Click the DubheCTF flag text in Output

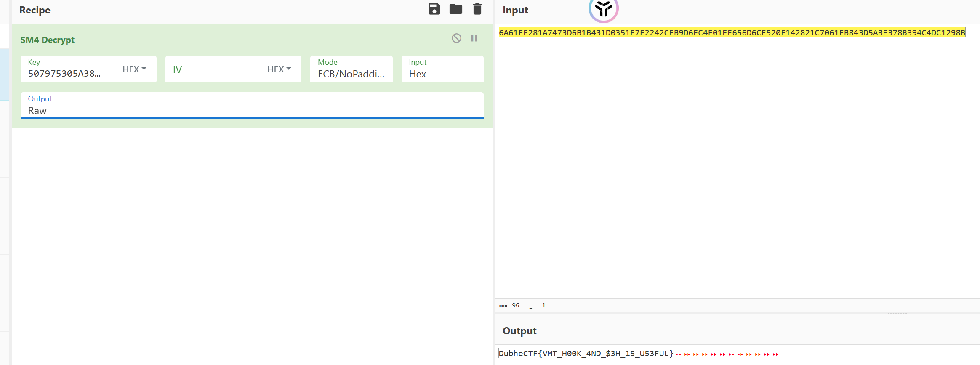pos(586,354)
